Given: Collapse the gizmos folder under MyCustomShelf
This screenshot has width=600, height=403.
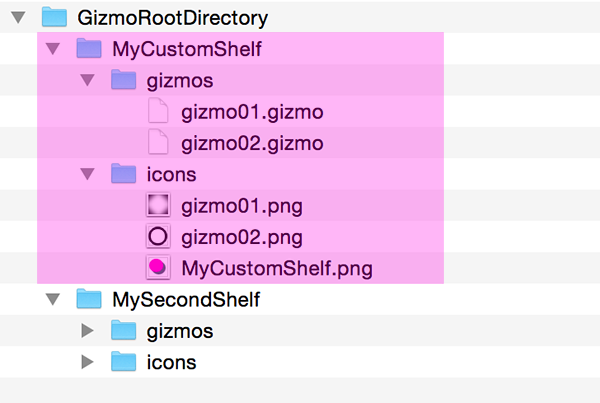Looking at the screenshot, I should 87,80.
